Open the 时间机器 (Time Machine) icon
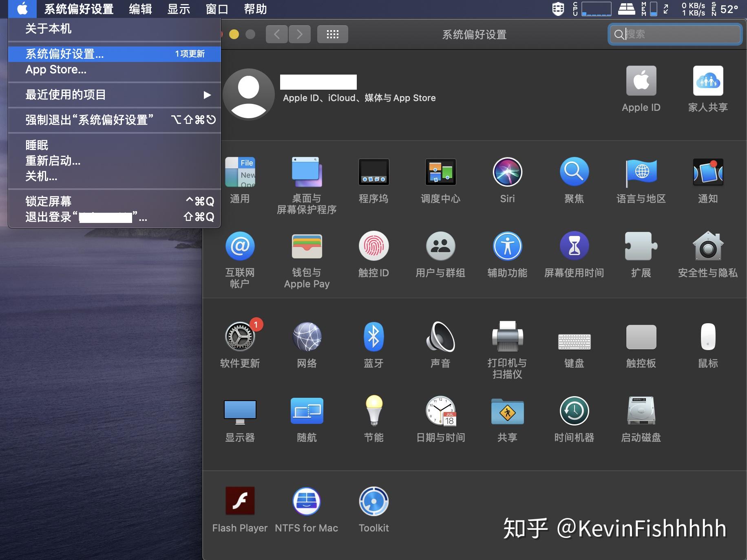Screen dimensions: 747x560 [x=574, y=411]
